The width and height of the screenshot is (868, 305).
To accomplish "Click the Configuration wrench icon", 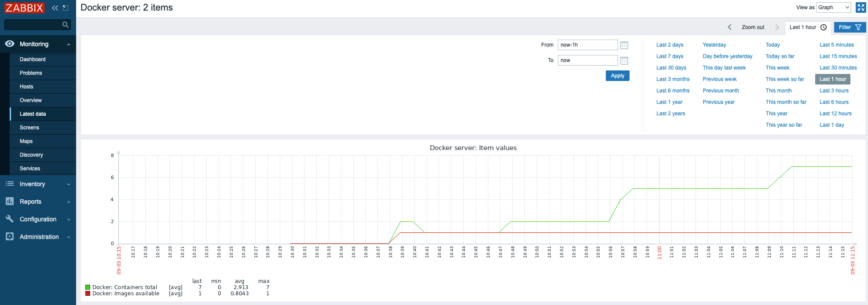I will (x=10, y=219).
